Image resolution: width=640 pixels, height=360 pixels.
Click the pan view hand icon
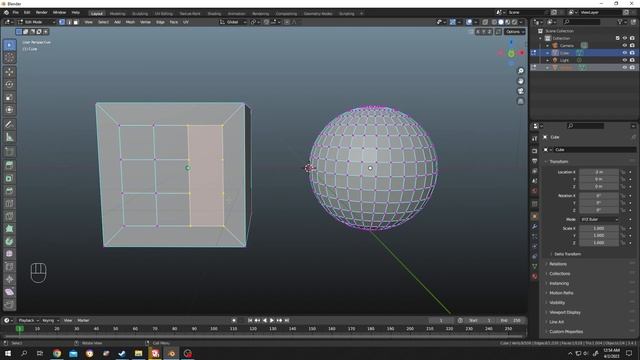point(520,81)
